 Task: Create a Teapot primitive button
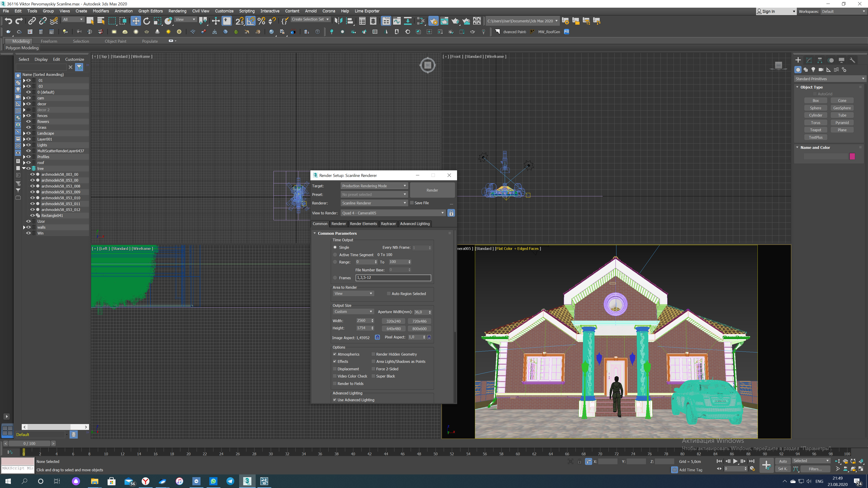[x=815, y=130]
